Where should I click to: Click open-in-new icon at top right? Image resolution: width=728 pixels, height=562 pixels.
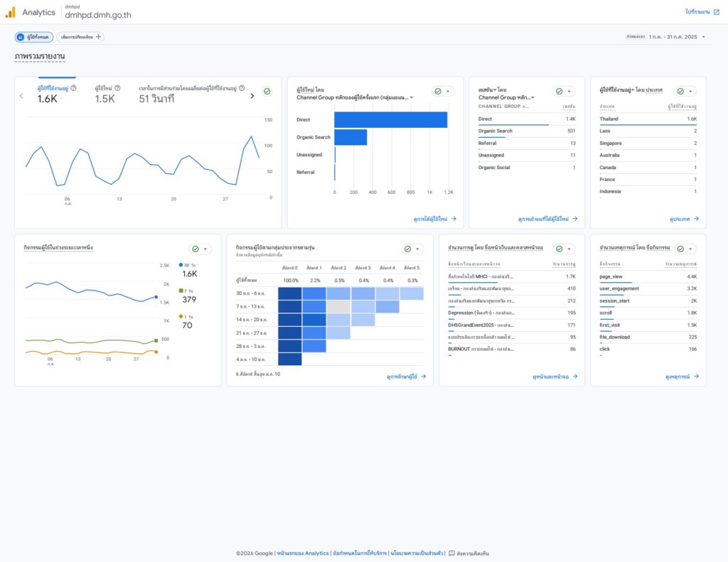click(716, 12)
